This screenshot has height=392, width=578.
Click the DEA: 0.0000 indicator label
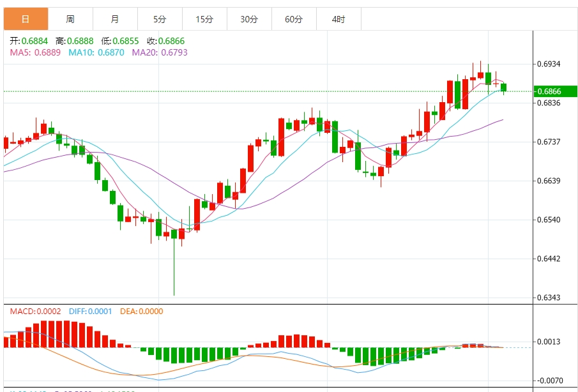(142, 312)
